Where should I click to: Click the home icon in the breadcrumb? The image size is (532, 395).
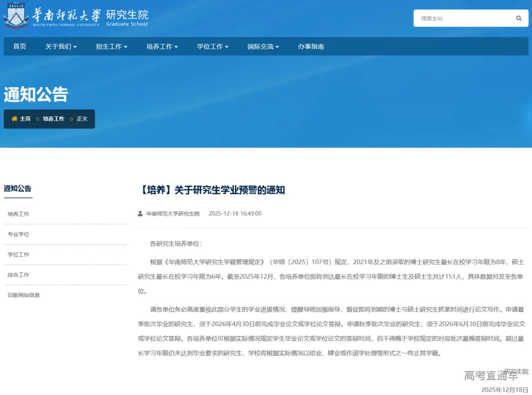(14, 119)
